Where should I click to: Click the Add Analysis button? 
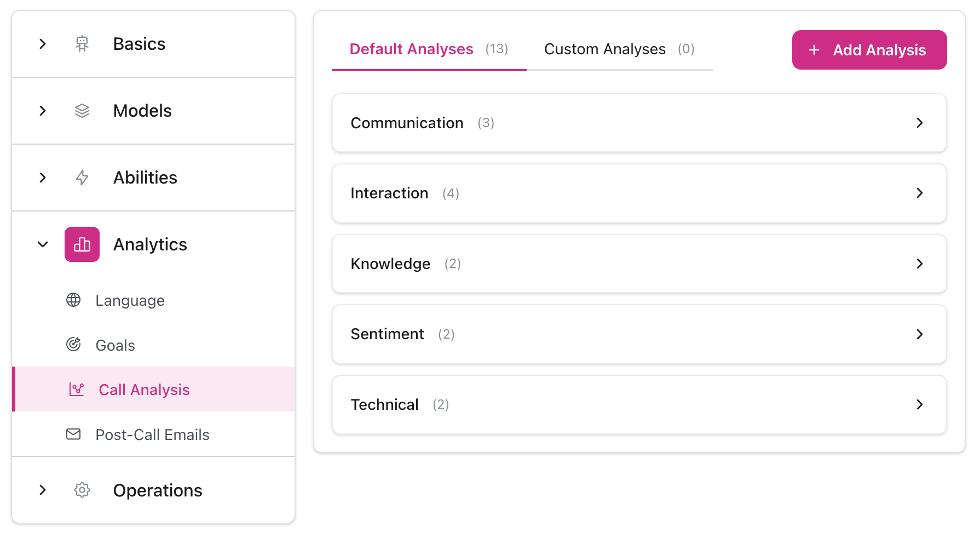click(x=869, y=50)
